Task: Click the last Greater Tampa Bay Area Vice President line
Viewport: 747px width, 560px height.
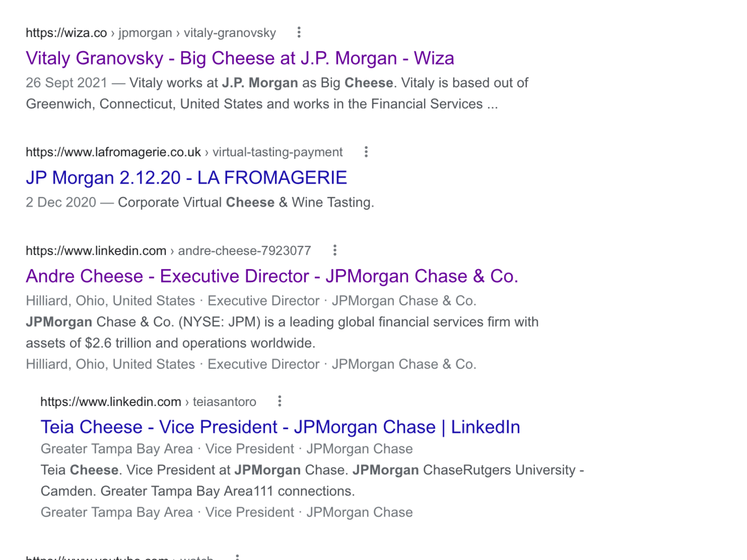Action: [227, 512]
